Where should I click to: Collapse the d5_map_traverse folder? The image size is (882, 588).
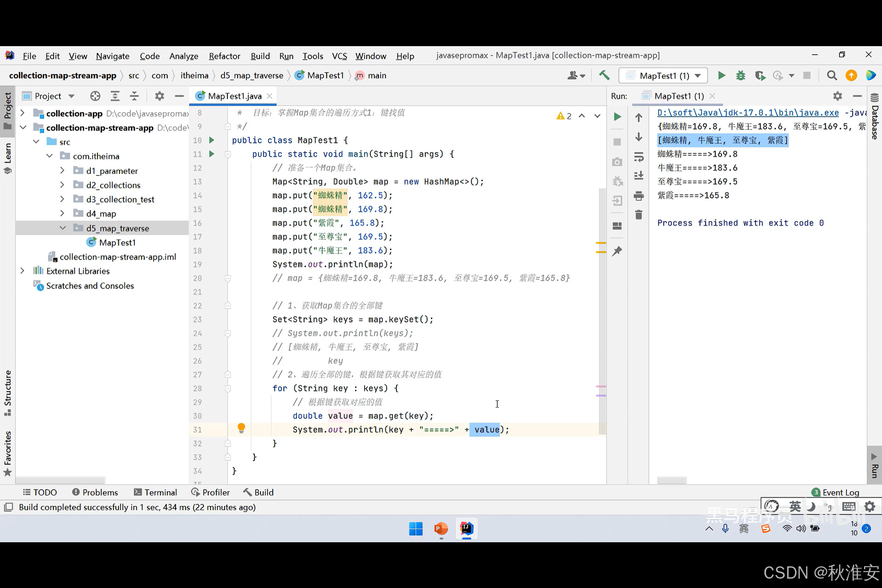click(62, 228)
